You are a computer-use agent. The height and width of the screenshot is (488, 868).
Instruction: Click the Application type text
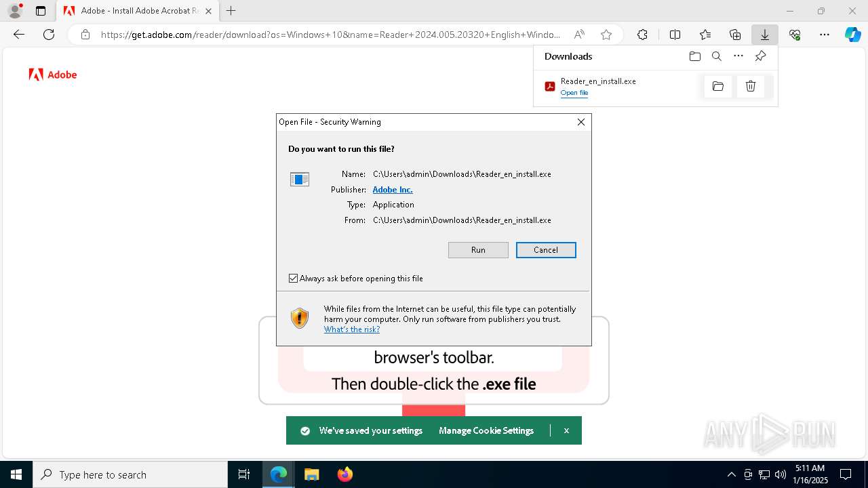click(393, 205)
